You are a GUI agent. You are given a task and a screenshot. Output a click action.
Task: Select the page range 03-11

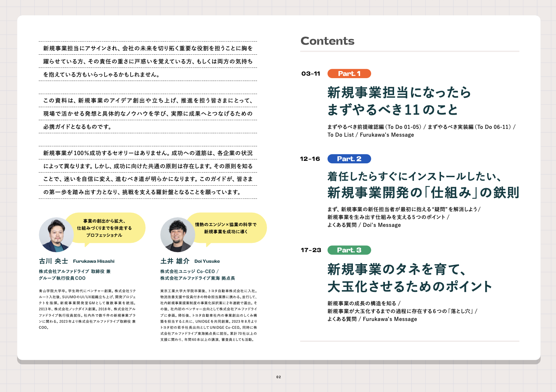pyautogui.click(x=311, y=73)
